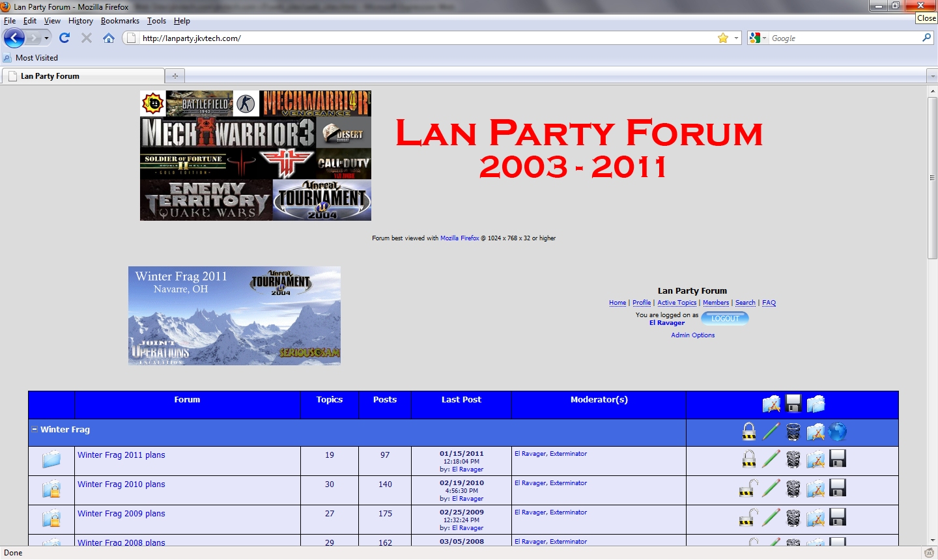
Task: Open the Bookmarks menu
Action: pos(120,21)
